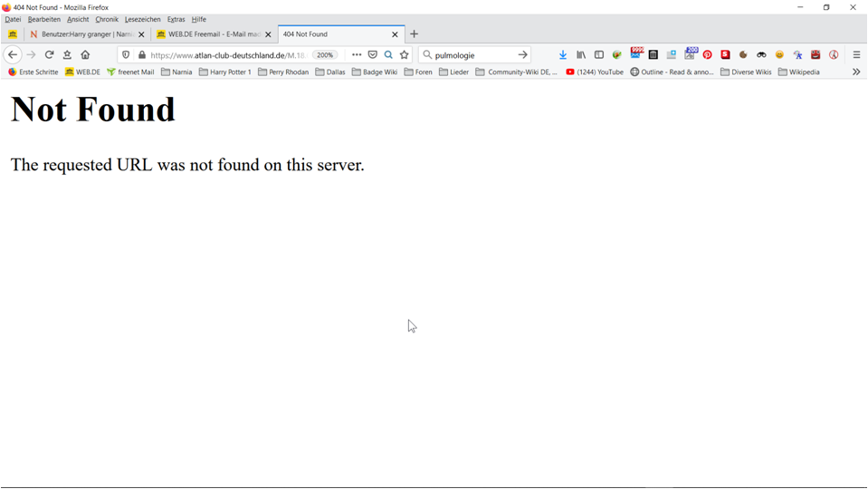Open the Datei menu
868x489 pixels.
tap(13, 19)
